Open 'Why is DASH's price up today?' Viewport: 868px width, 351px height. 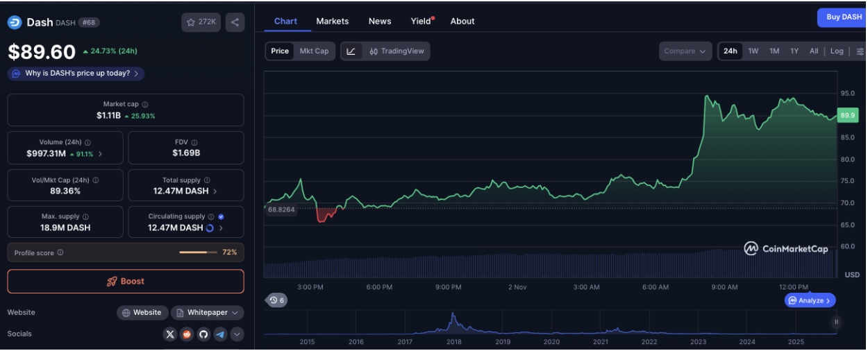click(x=76, y=74)
